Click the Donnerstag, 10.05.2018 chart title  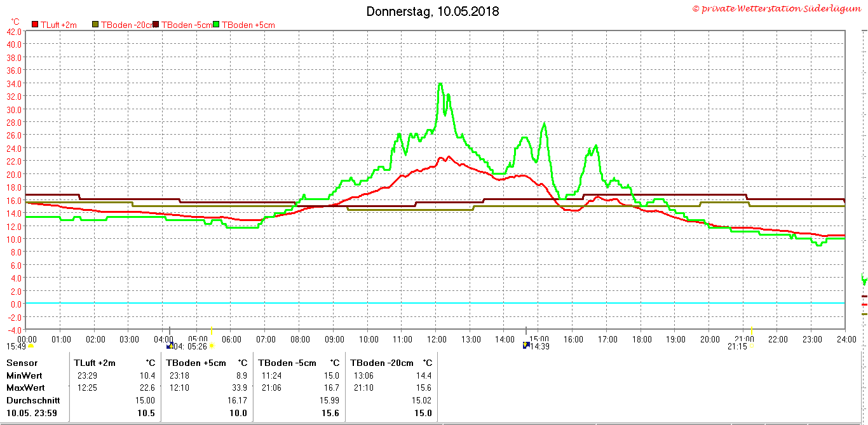[x=433, y=11]
